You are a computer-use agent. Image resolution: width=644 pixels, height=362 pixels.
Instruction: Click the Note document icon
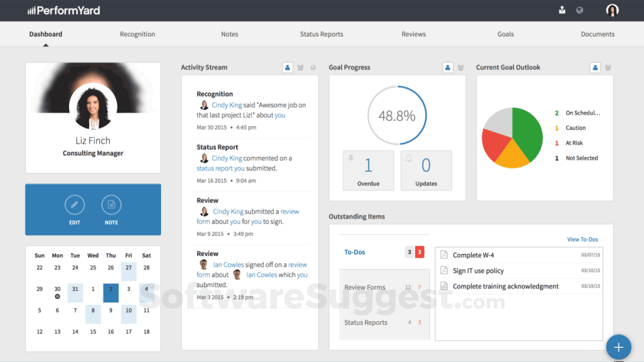pos(111,204)
